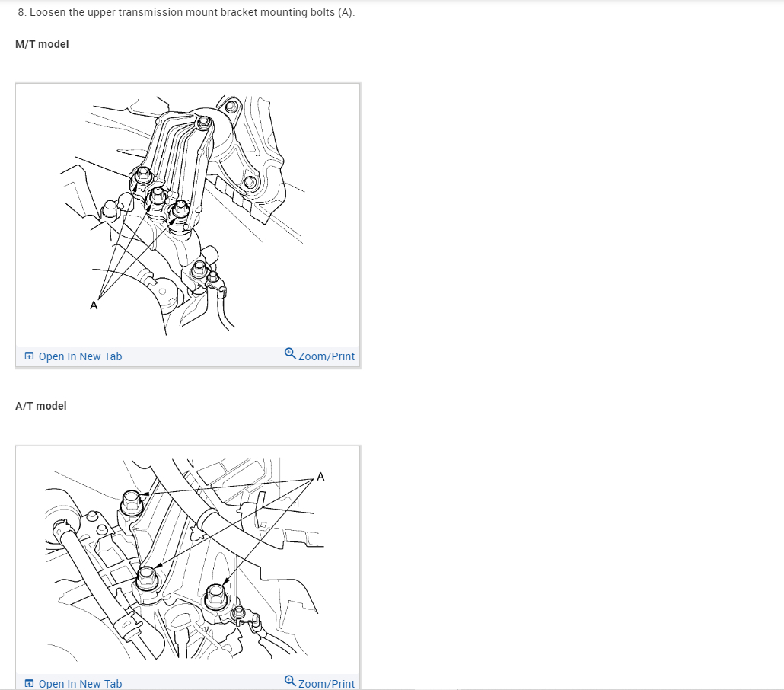Click the magnifier icon under A/T diagram
The image size is (784, 690).
[290, 681]
